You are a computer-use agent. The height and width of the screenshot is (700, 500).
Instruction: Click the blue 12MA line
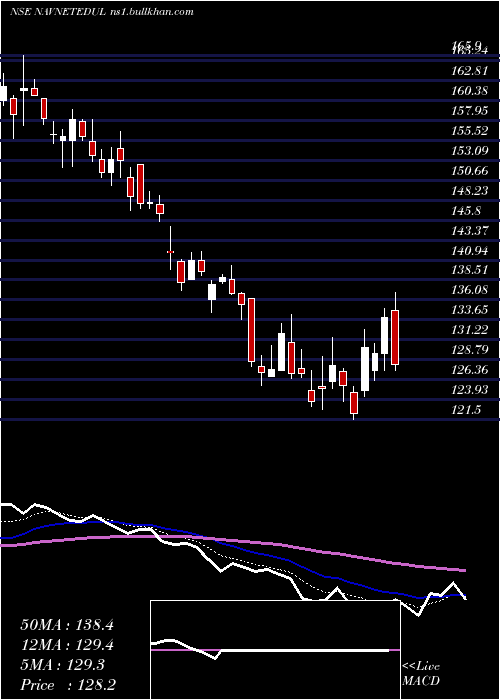(232, 545)
